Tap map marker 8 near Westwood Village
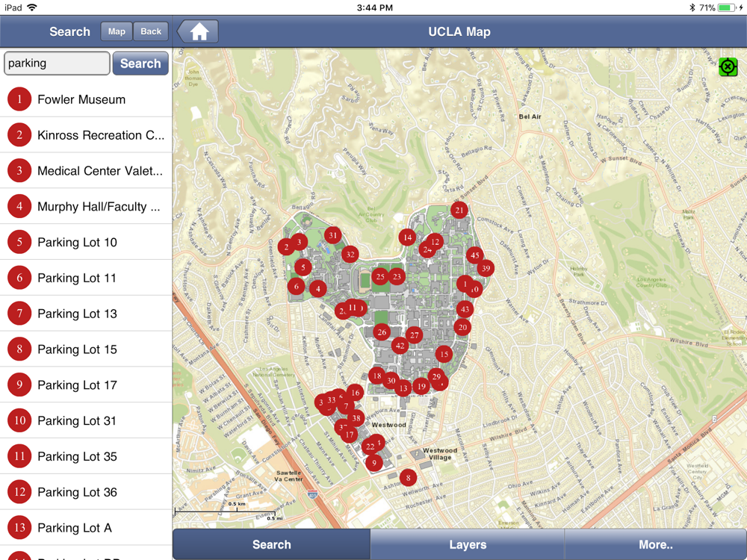Screen dimensions: 747x560 tap(409, 478)
